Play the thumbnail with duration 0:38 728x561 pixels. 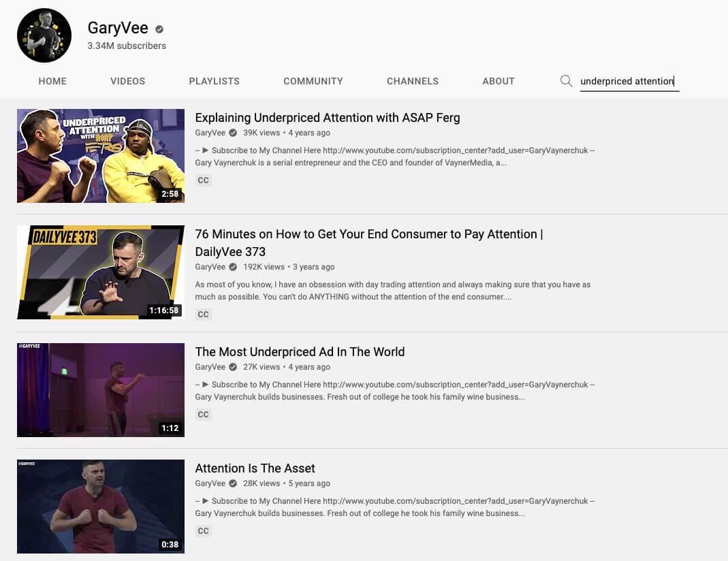[101, 507]
